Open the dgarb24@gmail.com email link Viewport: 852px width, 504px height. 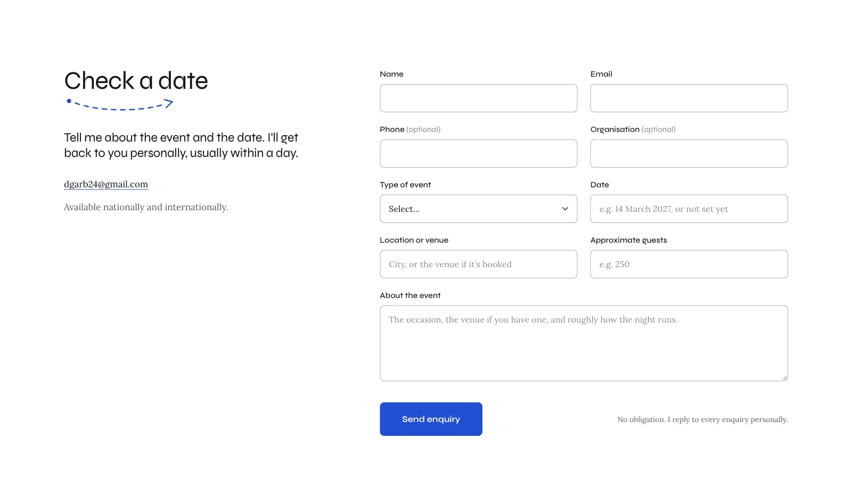[x=106, y=184]
